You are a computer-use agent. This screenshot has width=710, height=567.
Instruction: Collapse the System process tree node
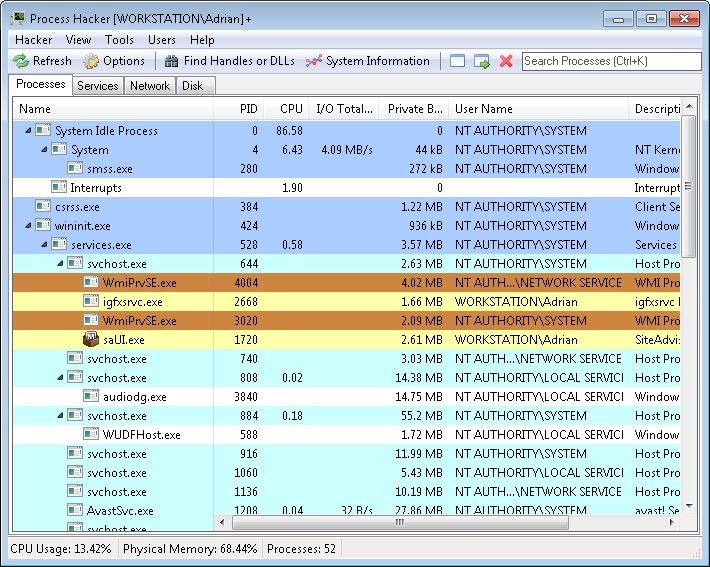tap(44, 149)
